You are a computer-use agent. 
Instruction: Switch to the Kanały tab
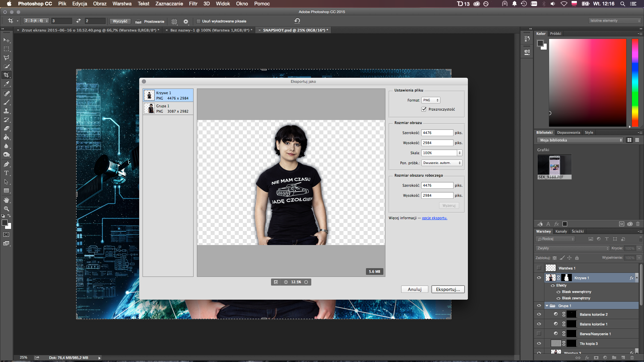click(x=561, y=231)
